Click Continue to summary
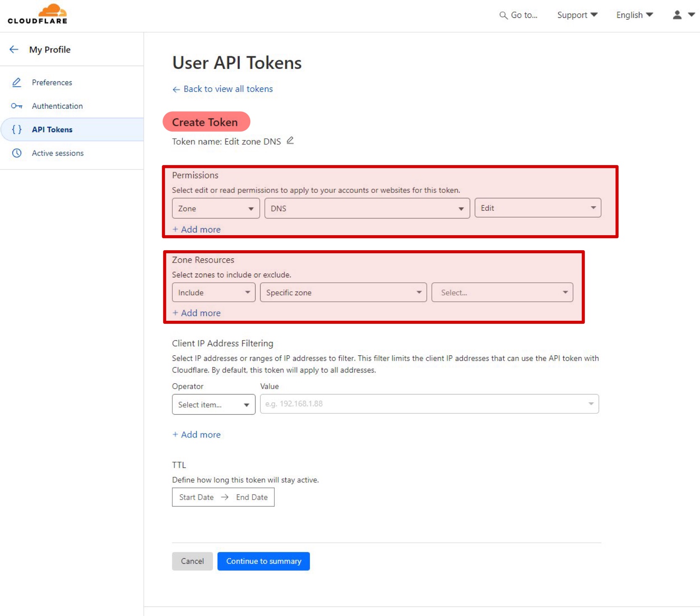 (263, 561)
